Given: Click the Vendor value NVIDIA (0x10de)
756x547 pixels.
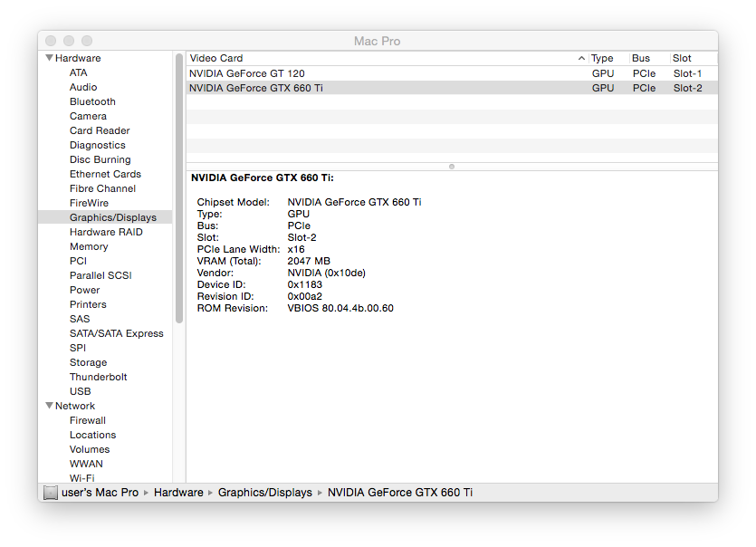Looking at the screenshot, I should pos(327,273).
